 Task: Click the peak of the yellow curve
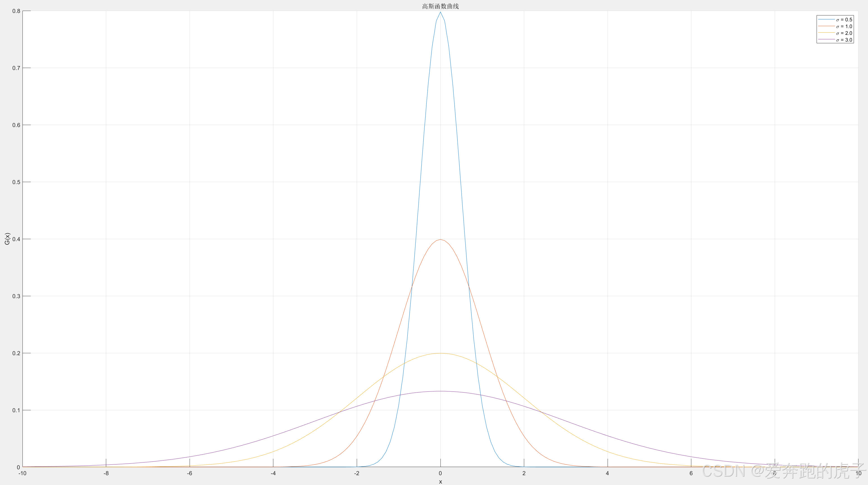(440, 353)
